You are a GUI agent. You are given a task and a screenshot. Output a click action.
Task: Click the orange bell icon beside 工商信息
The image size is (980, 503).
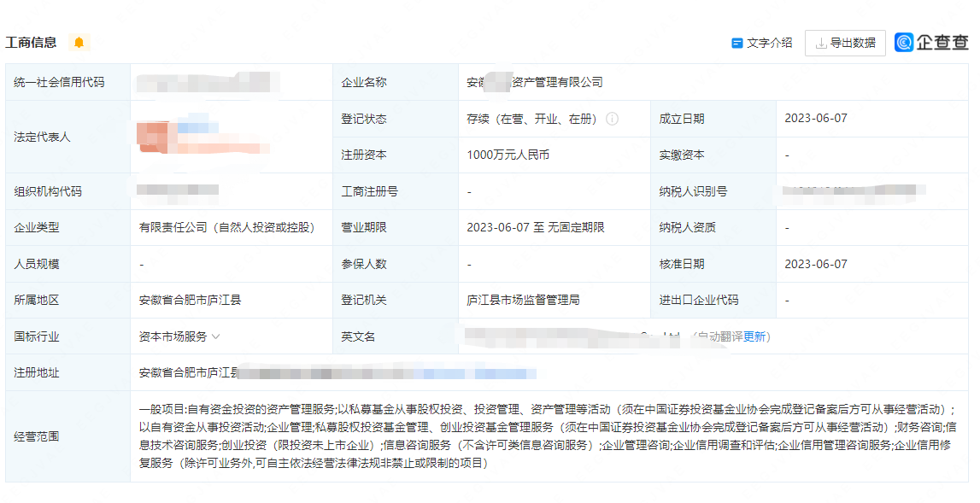click(x=79, y=43)
